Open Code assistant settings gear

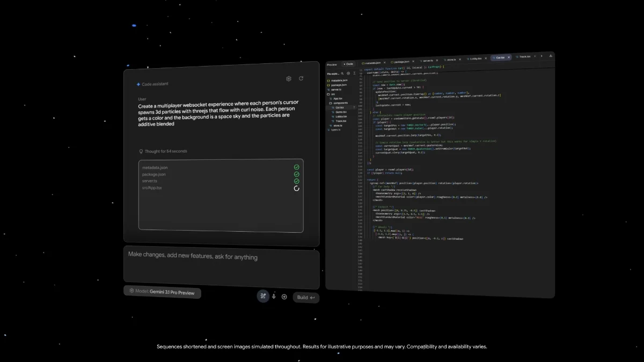tap(289, 78)
